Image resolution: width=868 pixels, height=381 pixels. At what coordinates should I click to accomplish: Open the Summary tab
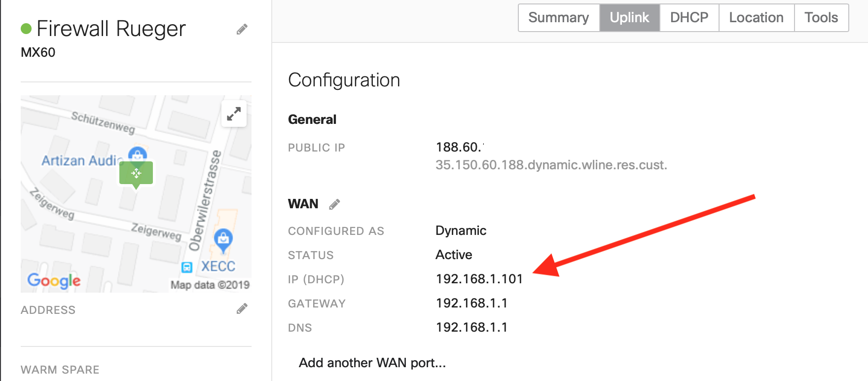tap(558, 18)
